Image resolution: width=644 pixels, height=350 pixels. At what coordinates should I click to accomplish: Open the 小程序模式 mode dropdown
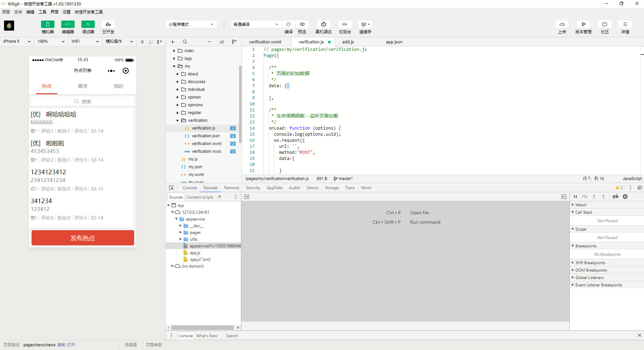(191, 24)
